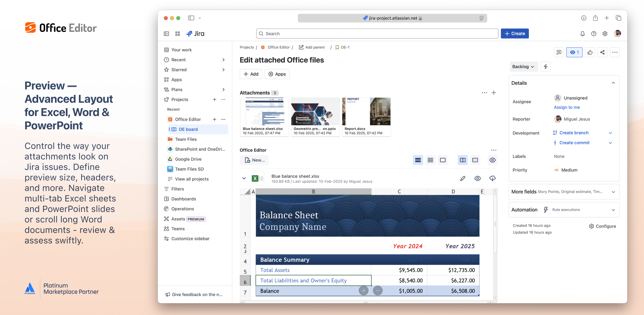Toggle the preview header display button
This screenshot has width=644, height=315.
pos(475,160)
